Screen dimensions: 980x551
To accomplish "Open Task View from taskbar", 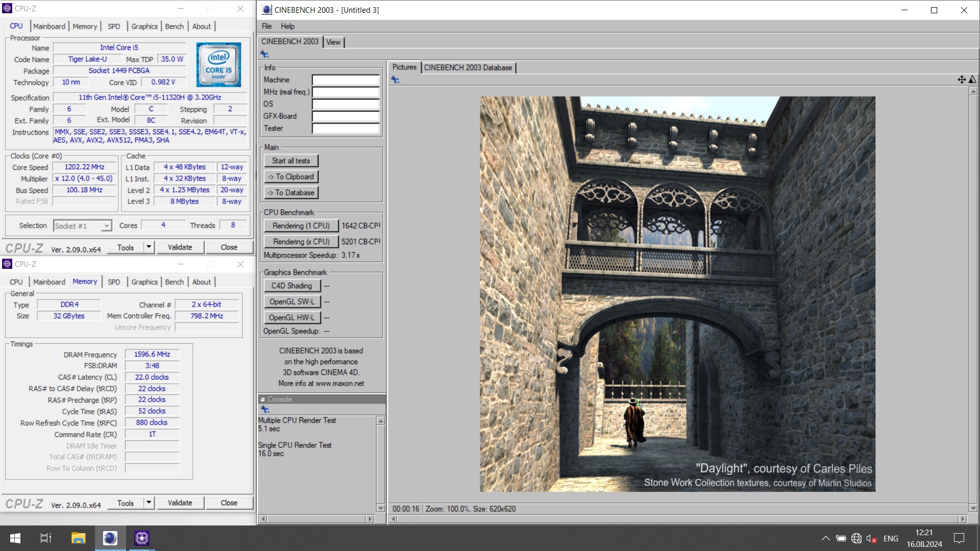I will [x=46, y=538].
